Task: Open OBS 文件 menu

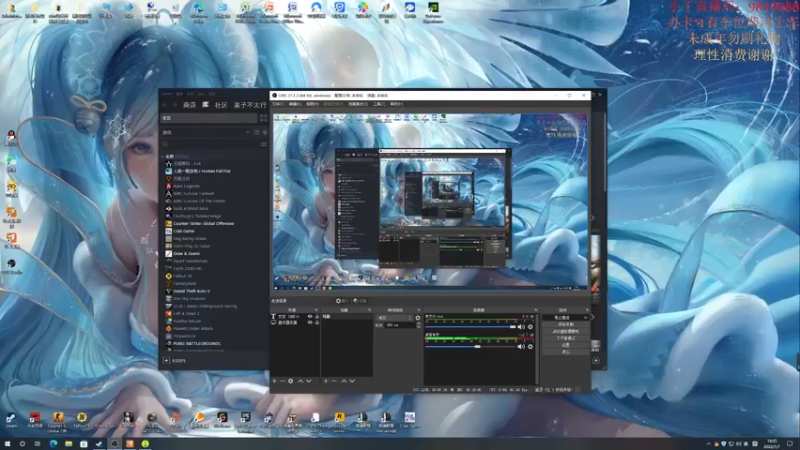Action: pyautogui.click(x=278, y=104)
